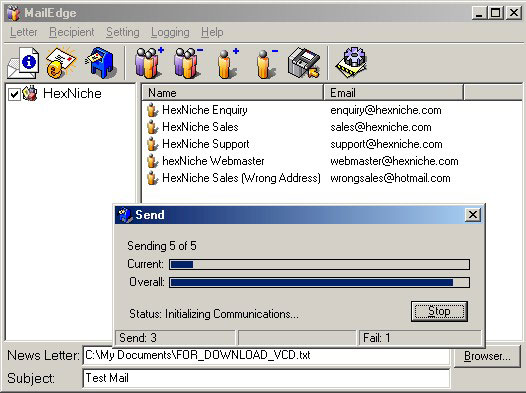Click the HexNiche group icon
526x393 pixels.
pos(30,94)
